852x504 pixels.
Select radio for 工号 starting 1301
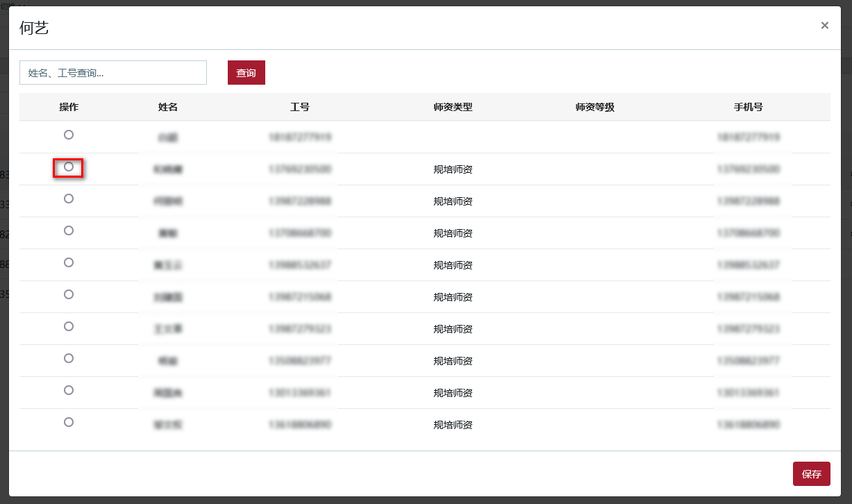[69, 390]
